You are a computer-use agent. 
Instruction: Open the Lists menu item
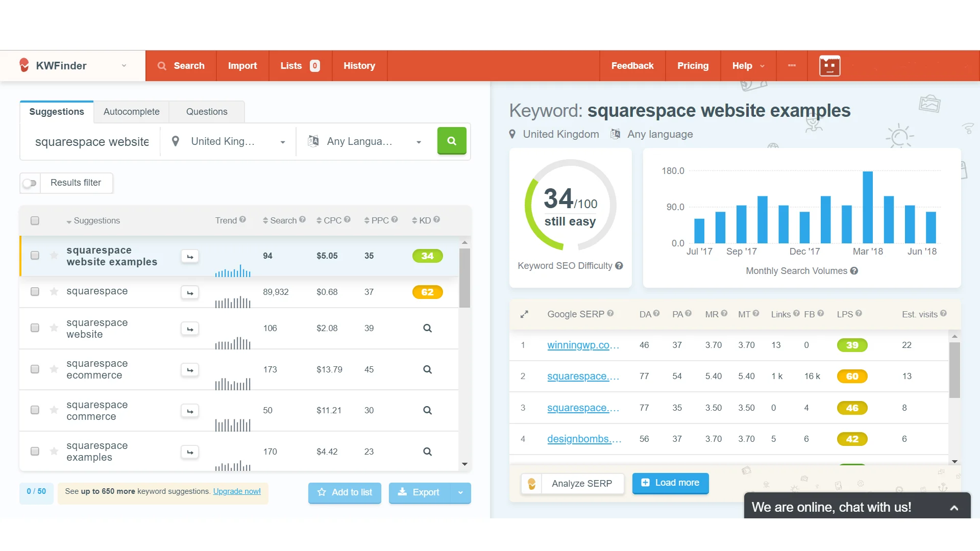click(x=301, y=66)
